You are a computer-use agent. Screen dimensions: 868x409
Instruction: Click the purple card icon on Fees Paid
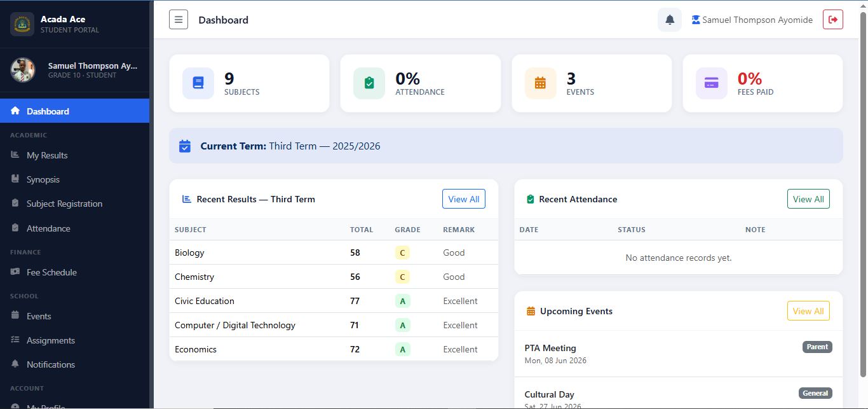pos(712,83)
